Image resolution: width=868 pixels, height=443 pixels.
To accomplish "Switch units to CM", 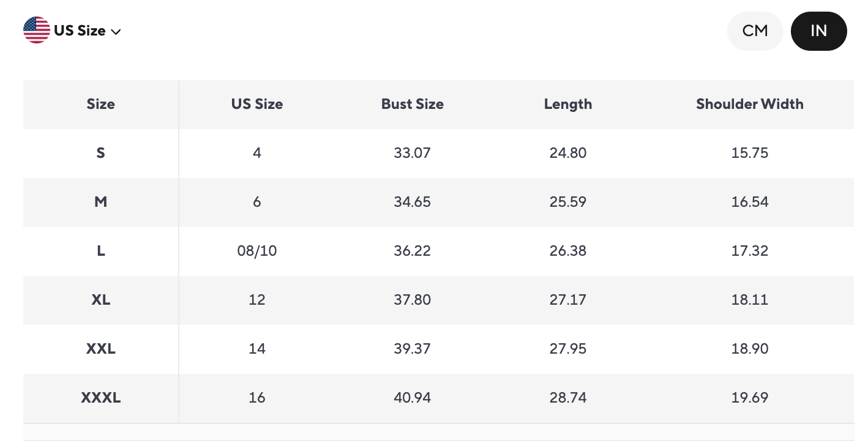I will (755, 31).
